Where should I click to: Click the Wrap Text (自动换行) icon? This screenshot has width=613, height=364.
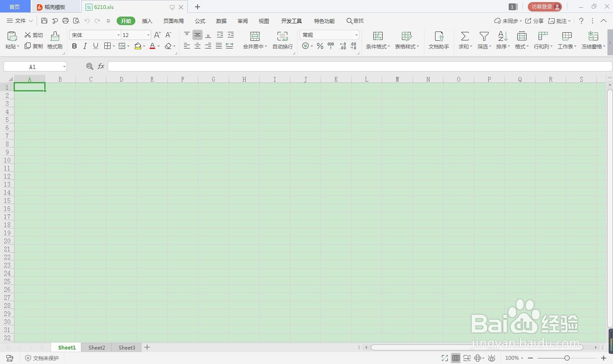point(282,36)
